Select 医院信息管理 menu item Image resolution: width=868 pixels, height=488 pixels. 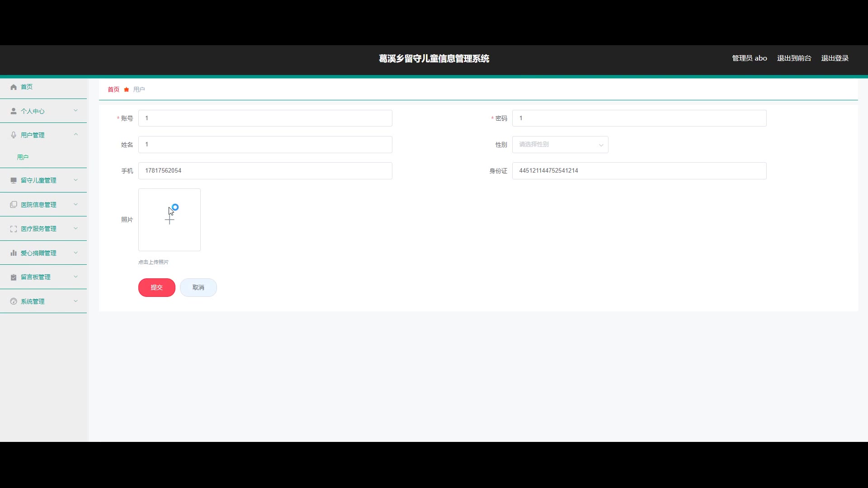click(43, 205)
